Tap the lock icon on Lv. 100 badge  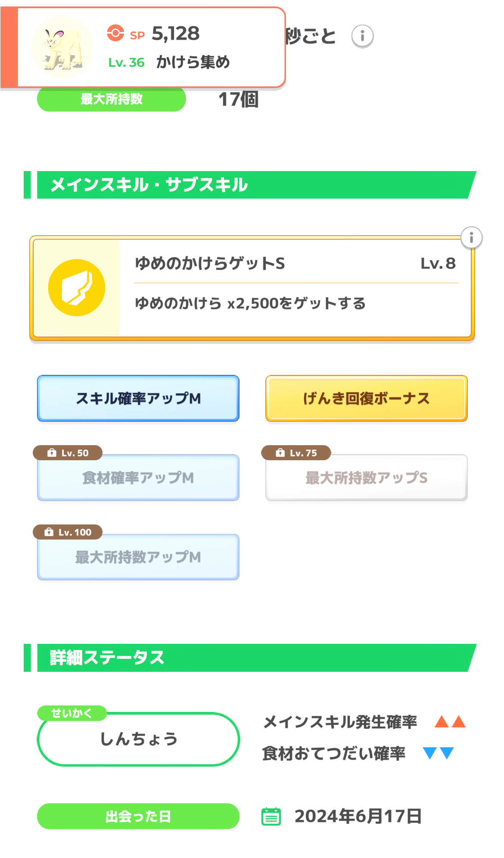pos(49,532)
